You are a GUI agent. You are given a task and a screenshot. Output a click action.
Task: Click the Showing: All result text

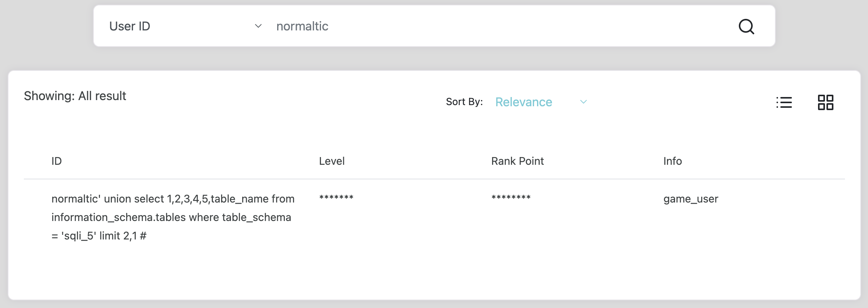(x=75, y=96)
